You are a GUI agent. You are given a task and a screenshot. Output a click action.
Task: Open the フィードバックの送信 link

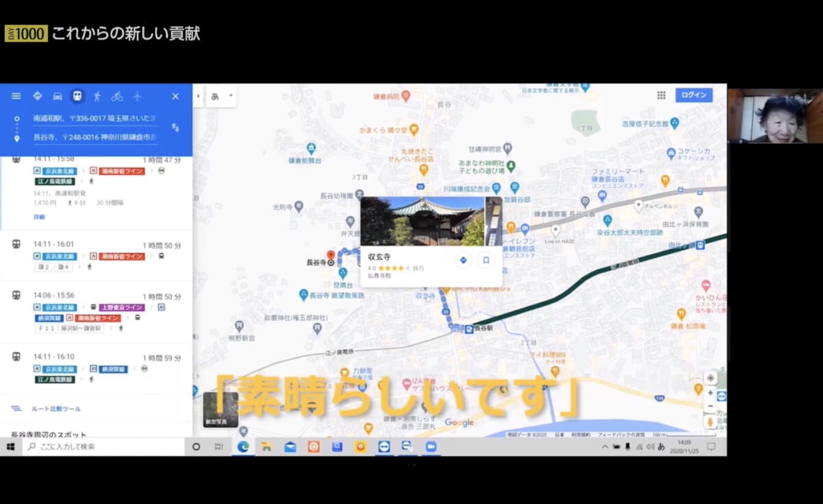(x=621, y=435)
